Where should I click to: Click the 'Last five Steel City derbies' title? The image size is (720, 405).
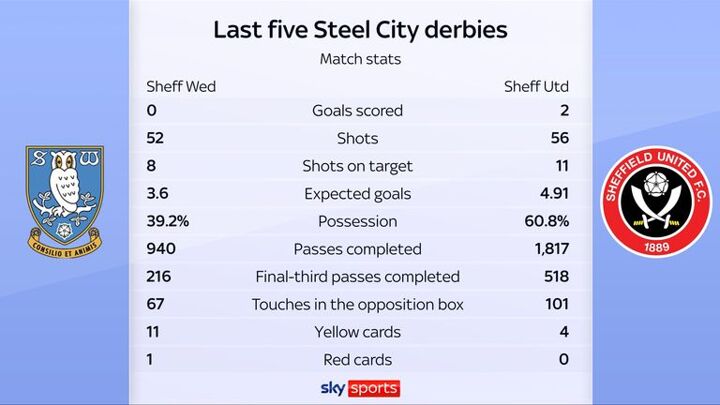click(x=360, y=30)
